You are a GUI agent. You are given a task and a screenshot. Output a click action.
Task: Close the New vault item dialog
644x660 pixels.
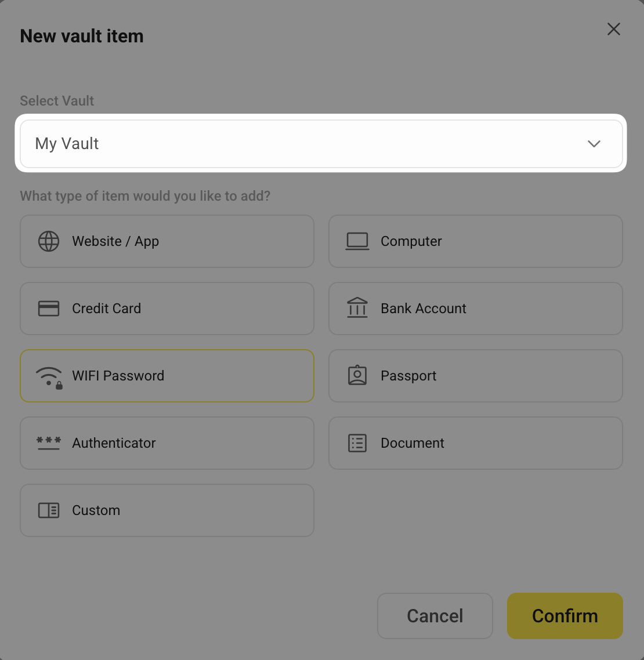coord(614,30)
